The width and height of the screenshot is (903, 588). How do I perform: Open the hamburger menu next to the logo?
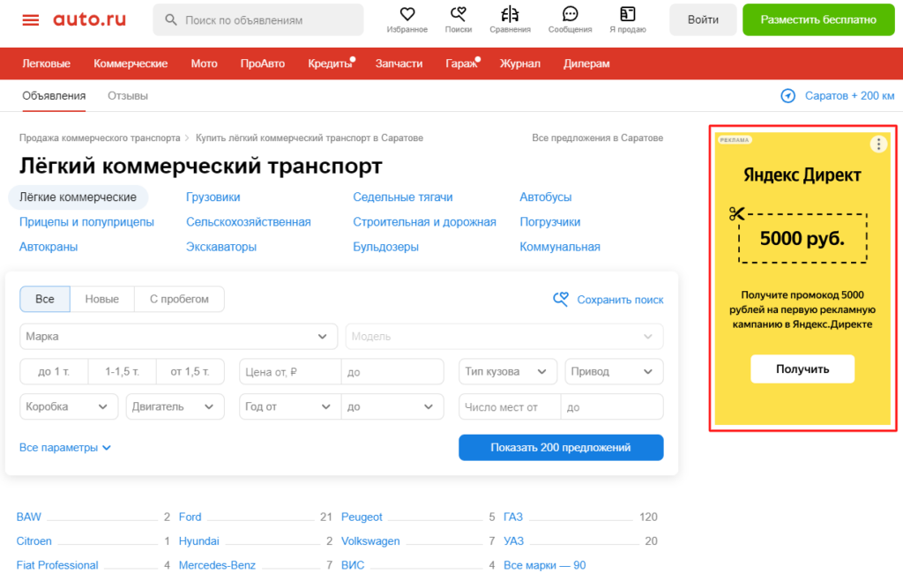pyautogui.click(x=32, y=19)
